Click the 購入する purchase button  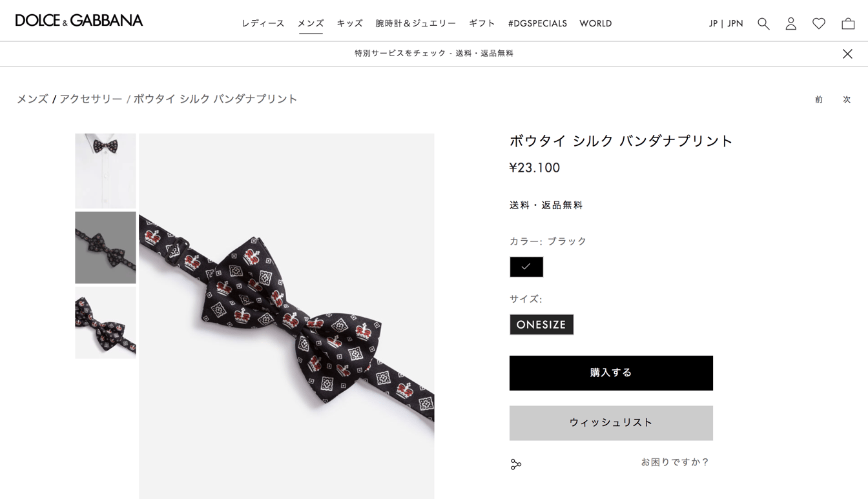click(x=611, y=373)
